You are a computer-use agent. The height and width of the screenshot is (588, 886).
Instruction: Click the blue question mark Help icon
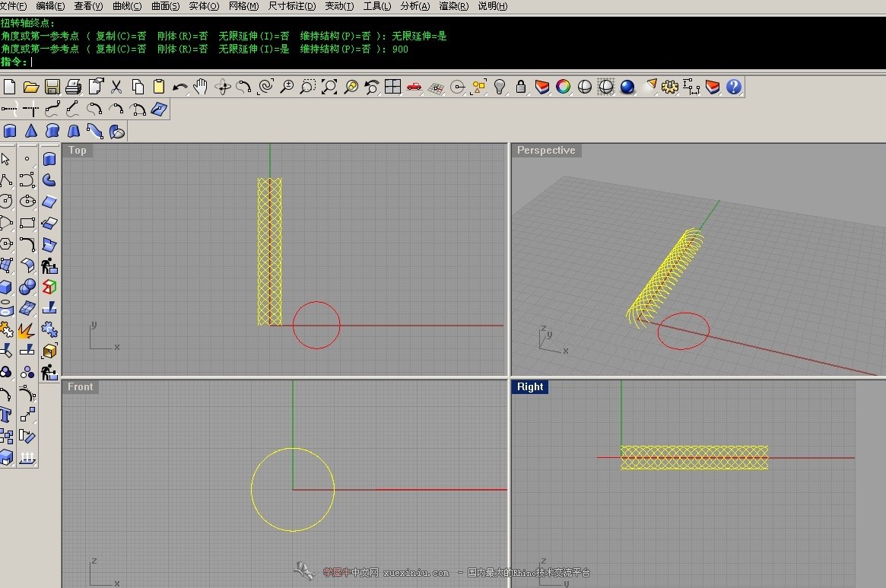click(x=733, y=87)
